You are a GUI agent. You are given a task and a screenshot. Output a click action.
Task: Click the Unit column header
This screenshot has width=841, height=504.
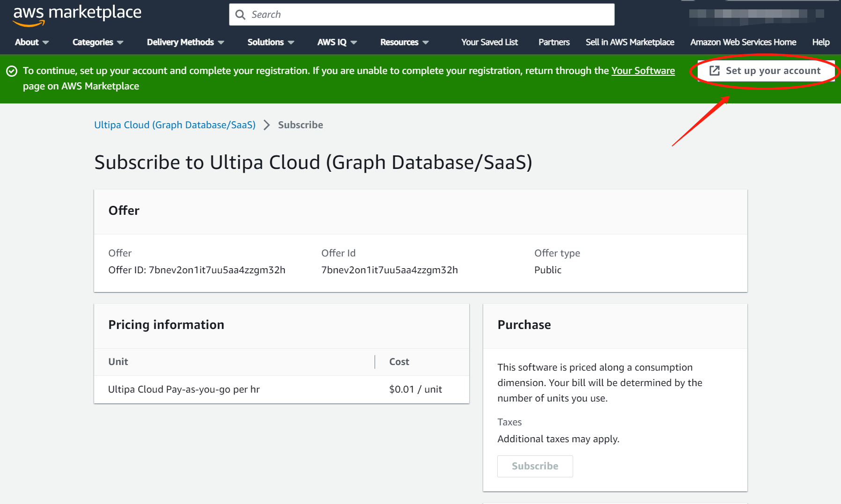pyautogui.click(x=118, y=362)
